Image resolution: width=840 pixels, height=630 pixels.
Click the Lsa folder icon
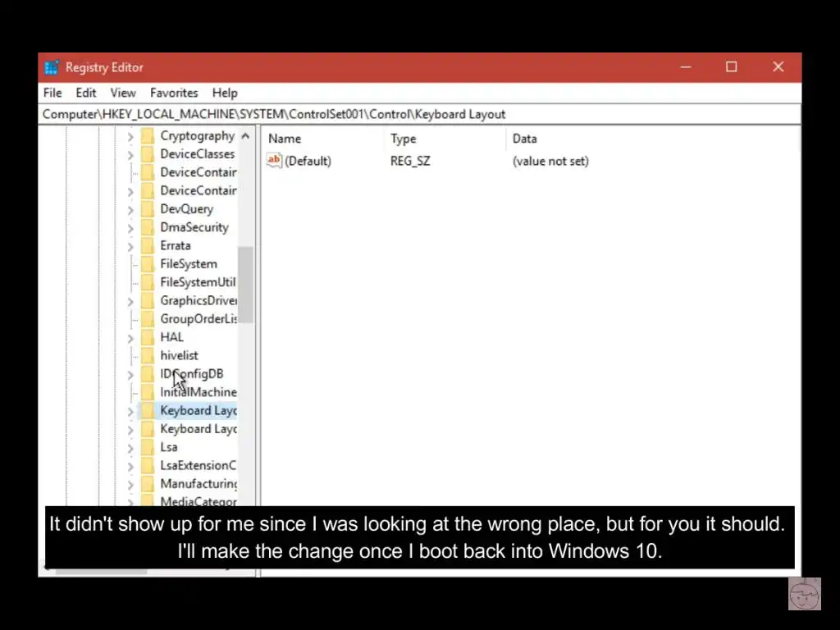click(x=148, y=447)
